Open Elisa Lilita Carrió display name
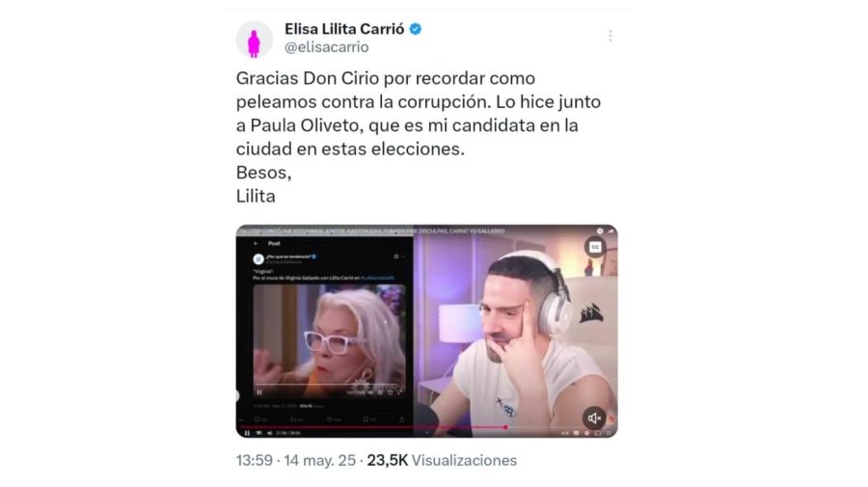Viewport: 868px width, 487px height. (344, 29)
